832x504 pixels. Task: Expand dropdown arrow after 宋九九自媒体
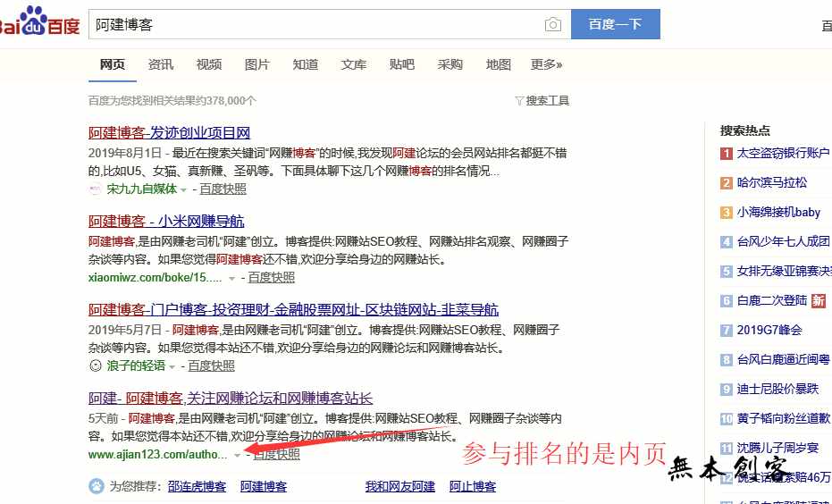pyautogui.click(x=183, y=190)
